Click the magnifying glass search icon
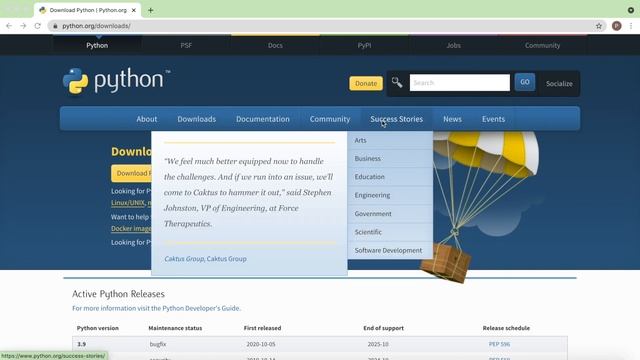The height and width of the screenshot is (360, 640). click(397, 82)
